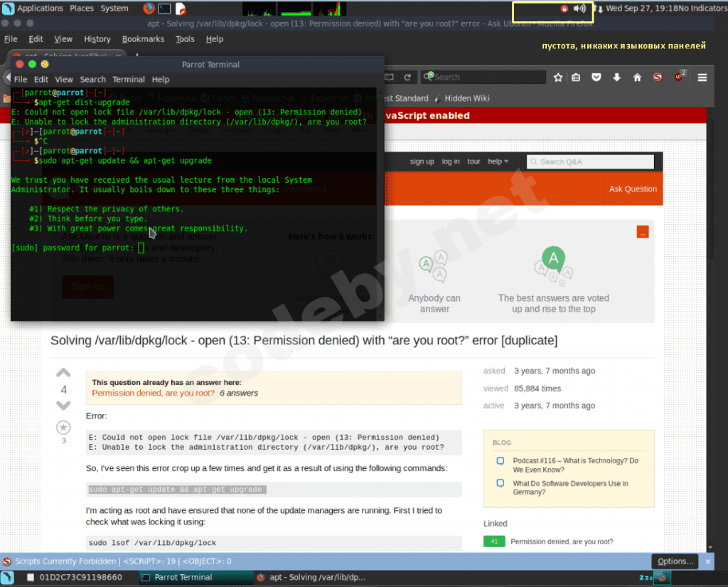Click the Ask Question button
The image size is (728, 587).
tap(633, 189)
